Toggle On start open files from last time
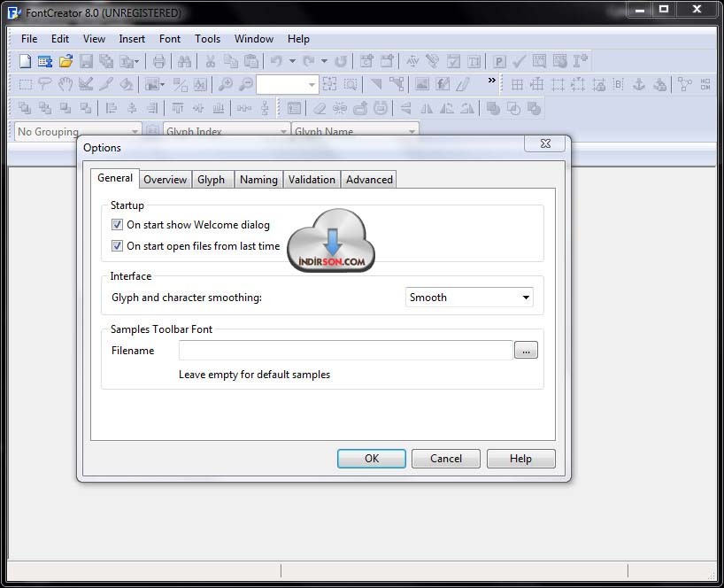Screen dimensions: 724x588 (117, 245)
